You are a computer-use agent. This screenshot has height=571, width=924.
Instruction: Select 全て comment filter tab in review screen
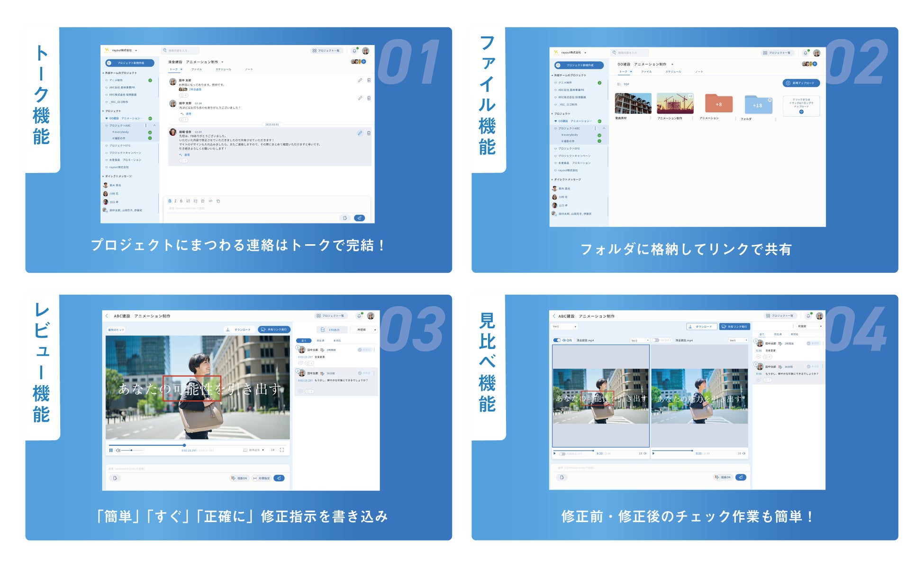304,341
